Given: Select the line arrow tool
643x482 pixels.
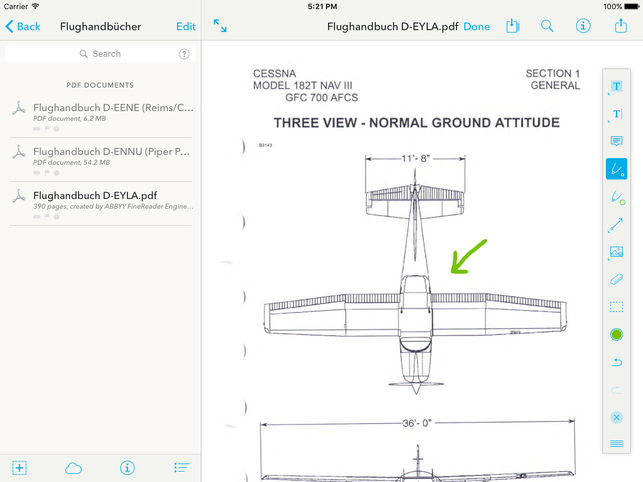Looking at the screenshot, I should pos(616,225).
